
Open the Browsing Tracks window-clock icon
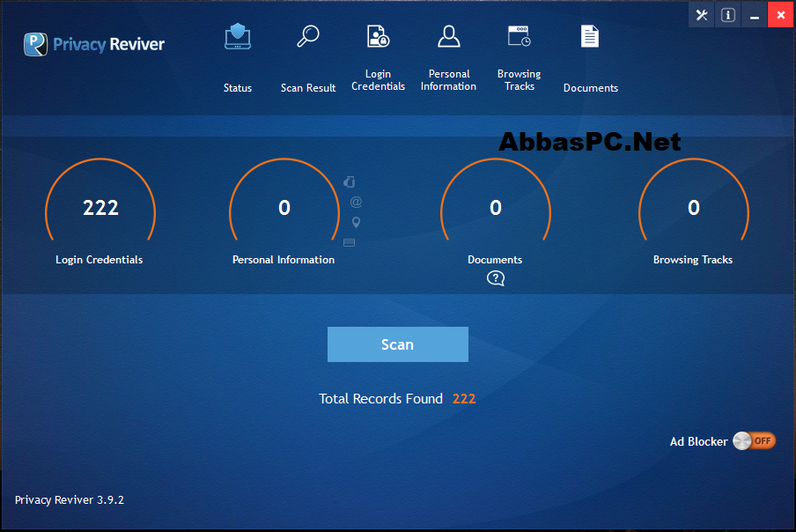click(520, 36)
